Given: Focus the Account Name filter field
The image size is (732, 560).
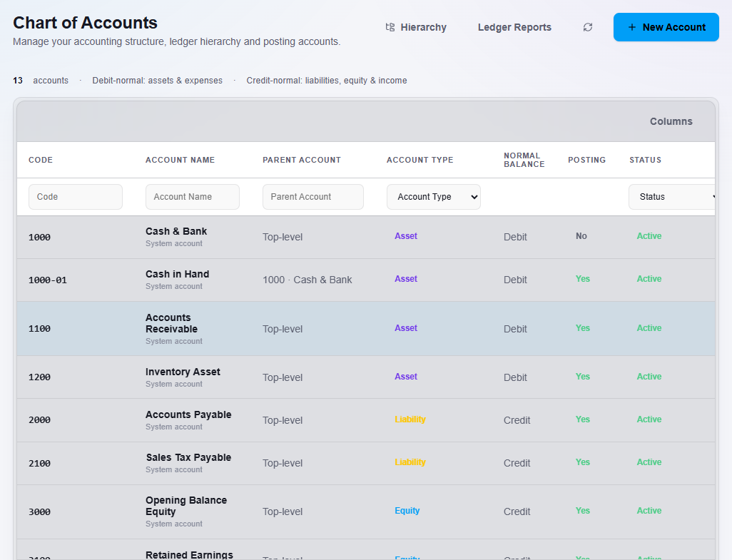Looking at the screenshot, I should click(x=193, y=197).
